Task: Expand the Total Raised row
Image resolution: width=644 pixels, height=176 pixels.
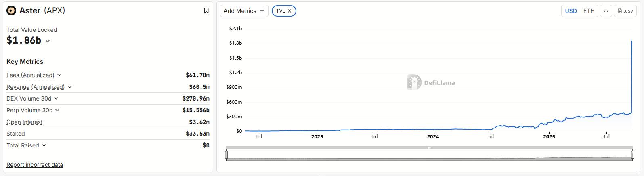Action: (x=44, y=145)
